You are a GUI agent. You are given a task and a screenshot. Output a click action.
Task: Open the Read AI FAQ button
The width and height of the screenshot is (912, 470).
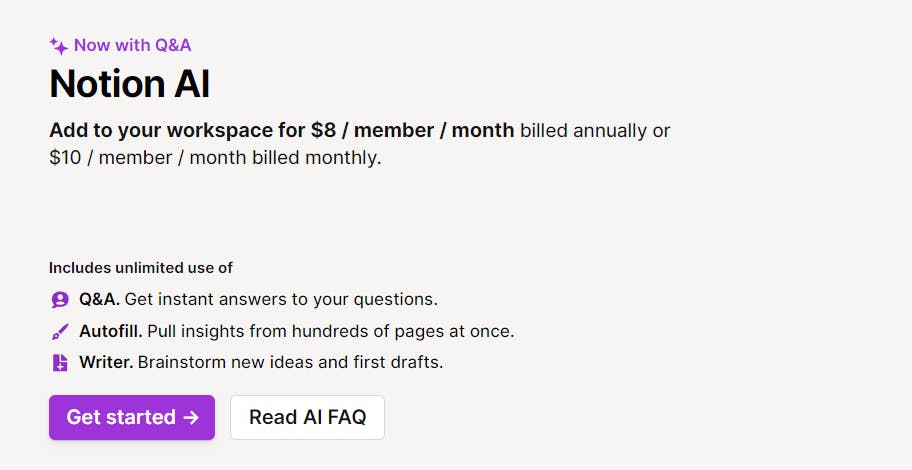[x=307, y=417]
